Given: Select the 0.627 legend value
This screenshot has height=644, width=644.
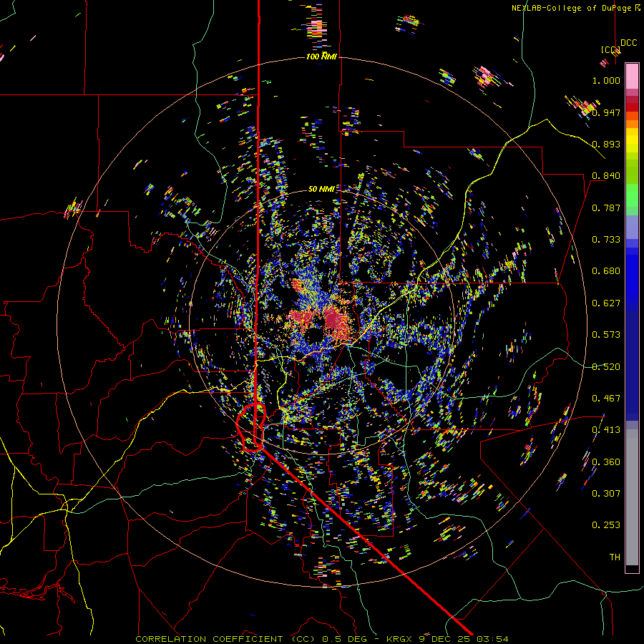Looking at the screenshot, I should [x=606, y=303].
